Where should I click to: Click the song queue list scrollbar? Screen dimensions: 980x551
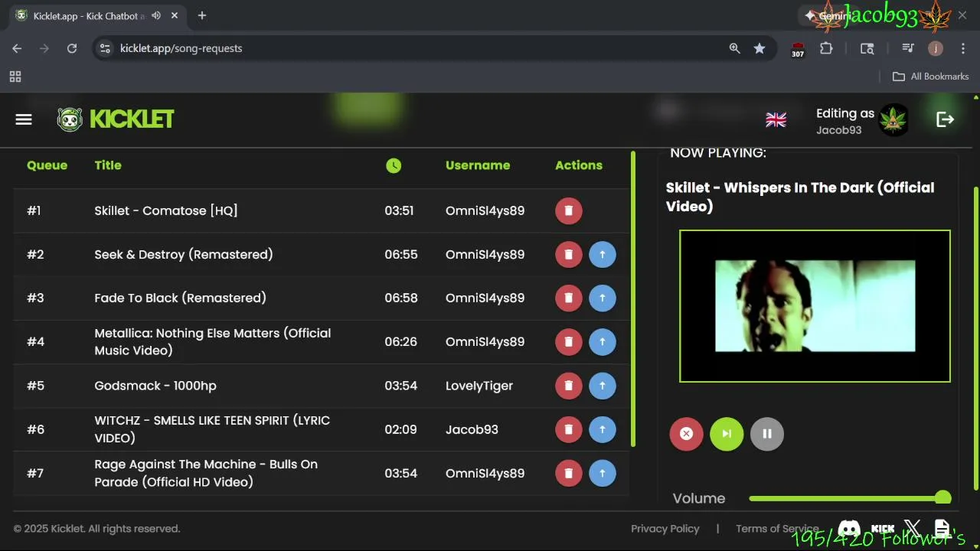633,298
